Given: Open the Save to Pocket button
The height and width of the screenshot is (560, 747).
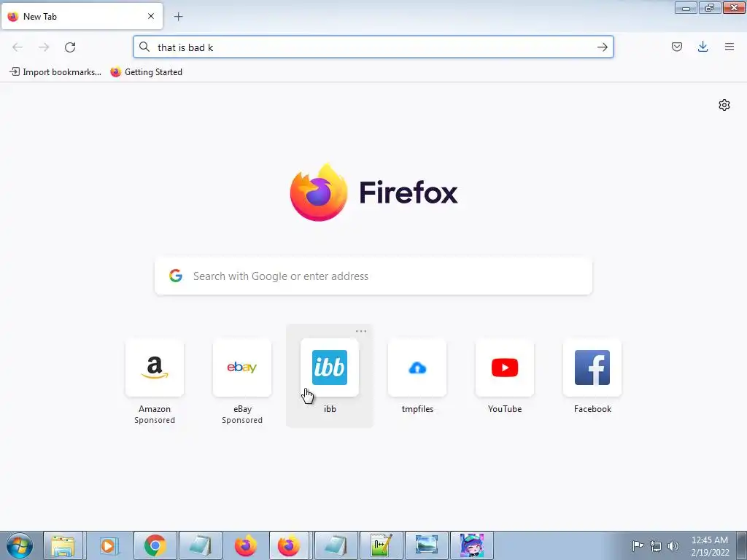Looking at the screenshot, I should pyautogui.click(x=676, y=47).
